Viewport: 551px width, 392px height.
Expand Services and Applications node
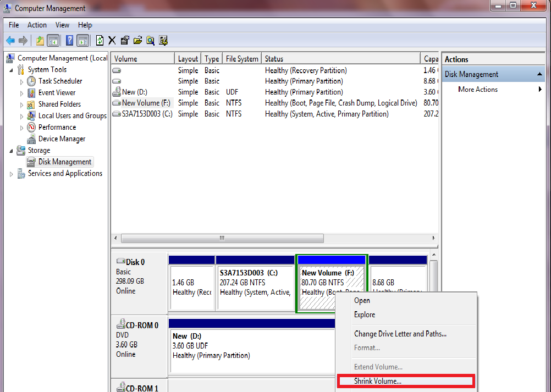(12, 174)
